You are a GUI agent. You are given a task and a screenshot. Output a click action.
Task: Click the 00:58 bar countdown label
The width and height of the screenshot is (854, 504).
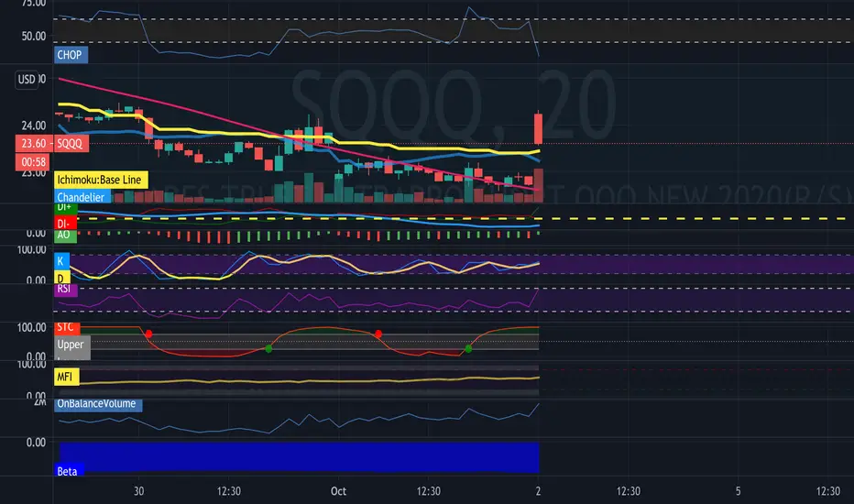pos(33,162)
